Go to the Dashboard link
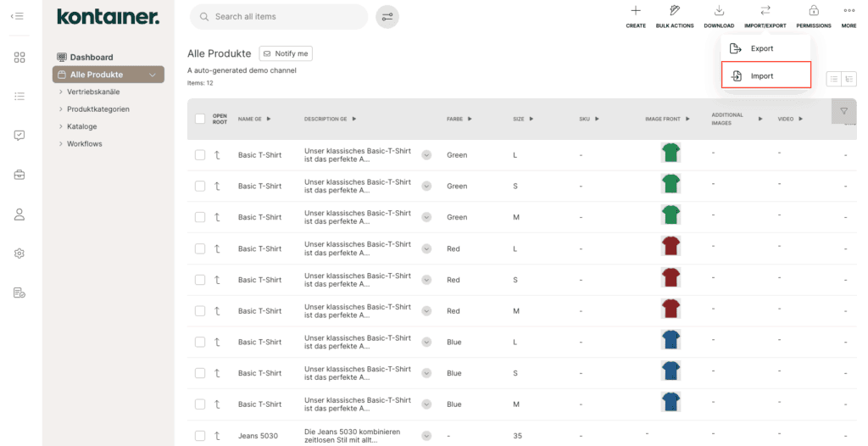This screenshot has height=446, width=868. 91,58
